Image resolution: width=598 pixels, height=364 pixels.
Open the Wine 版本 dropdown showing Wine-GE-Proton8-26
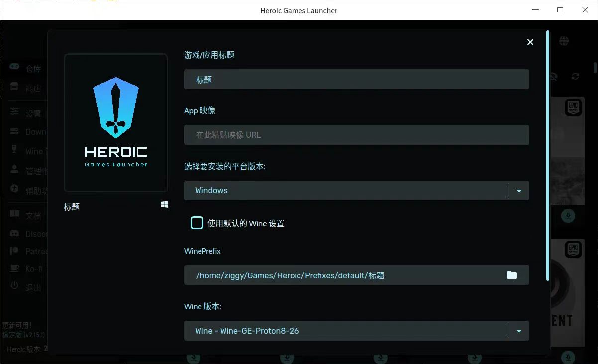[x=356, y=331]
